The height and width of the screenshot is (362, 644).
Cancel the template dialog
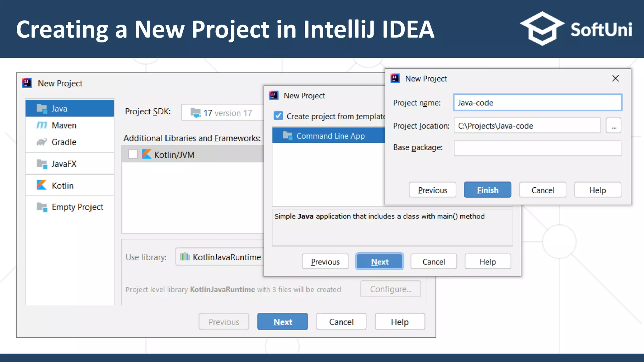point(434,261)
